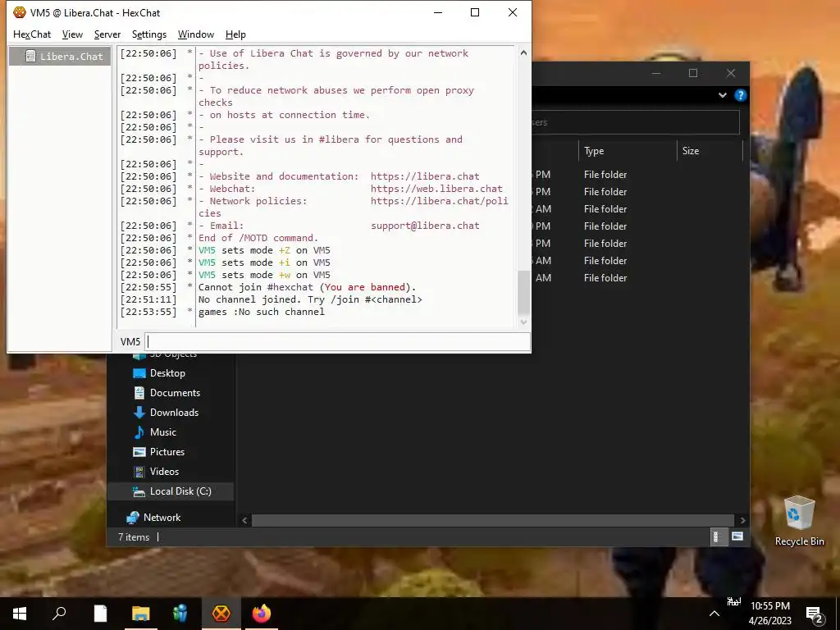Open the https://web.libera.chat link
This screenshot has width=840, height=630.
tap(436, 189)
